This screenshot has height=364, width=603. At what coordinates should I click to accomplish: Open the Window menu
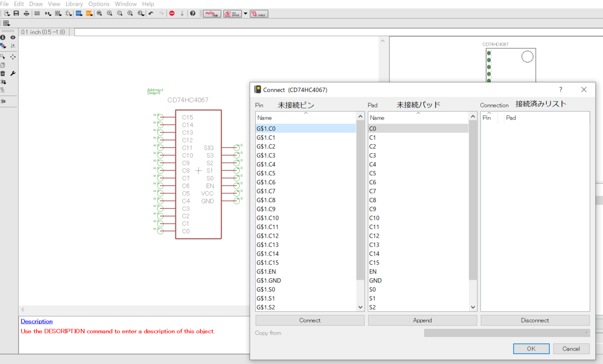click(x=126, y=4)
